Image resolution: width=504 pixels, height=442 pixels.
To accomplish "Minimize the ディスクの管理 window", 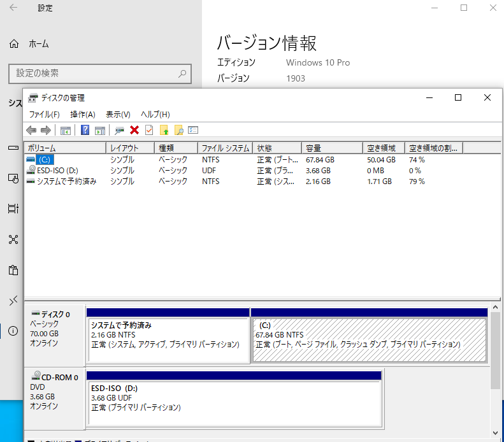I will (429, 97).
